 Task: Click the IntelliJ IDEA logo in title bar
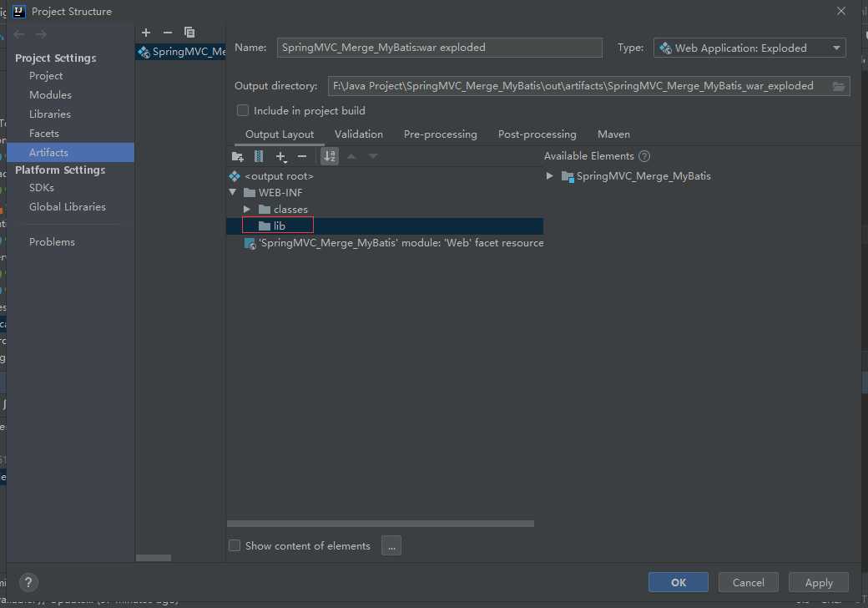coord(19,11)
